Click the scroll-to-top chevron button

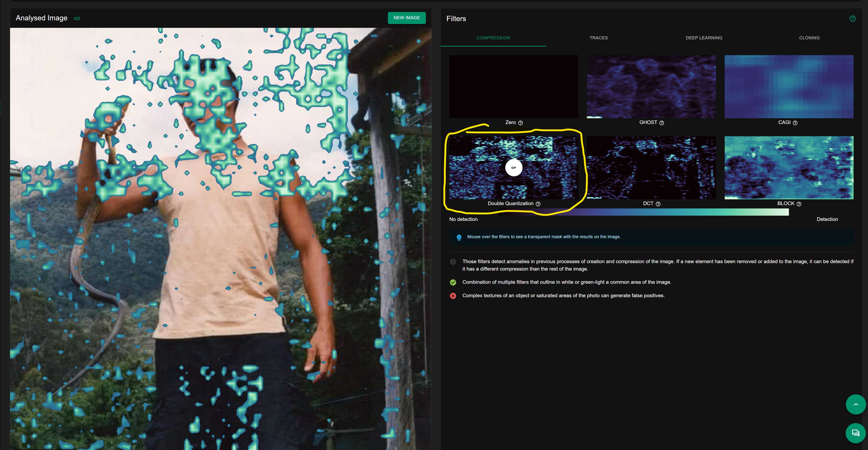point(856,404)
